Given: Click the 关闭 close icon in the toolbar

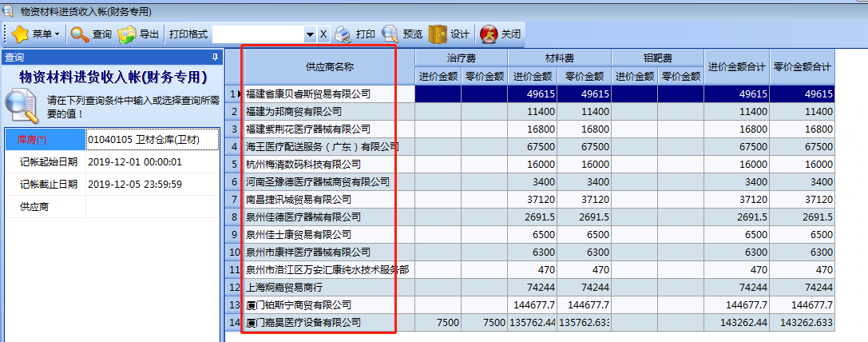Looking at the screenshot, I should click(489, 34).
